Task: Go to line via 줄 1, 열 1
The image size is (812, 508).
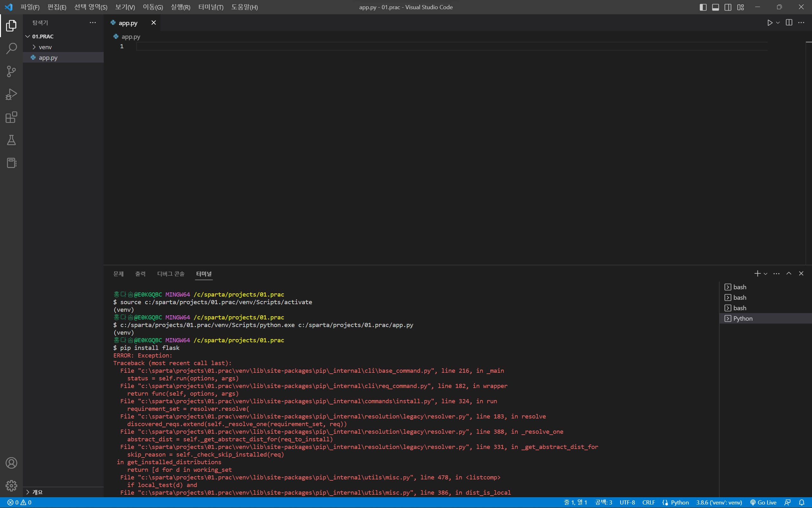Action: pos(575,503)
